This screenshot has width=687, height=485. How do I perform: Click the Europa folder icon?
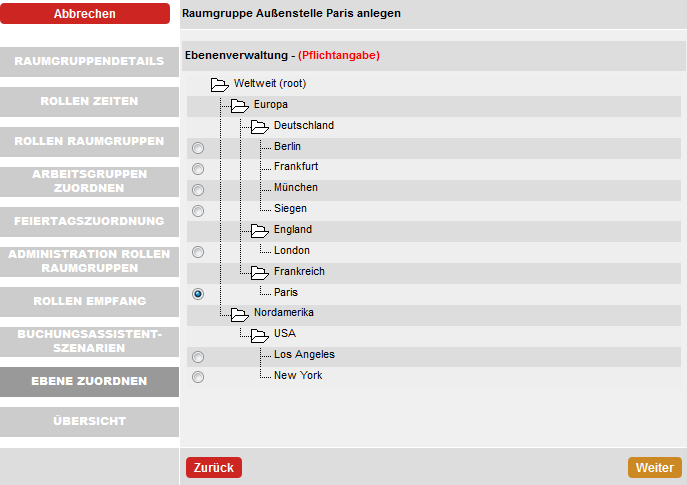240,106
